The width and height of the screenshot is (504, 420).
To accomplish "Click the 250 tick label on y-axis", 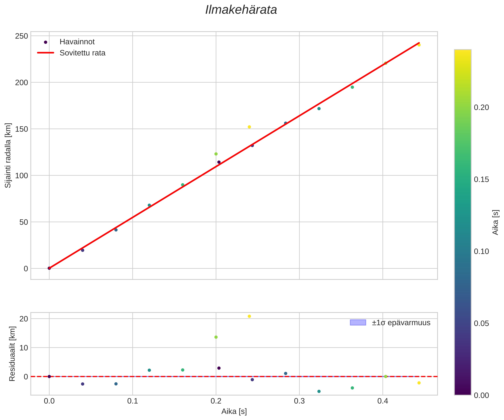I will [x=22, y=36].
